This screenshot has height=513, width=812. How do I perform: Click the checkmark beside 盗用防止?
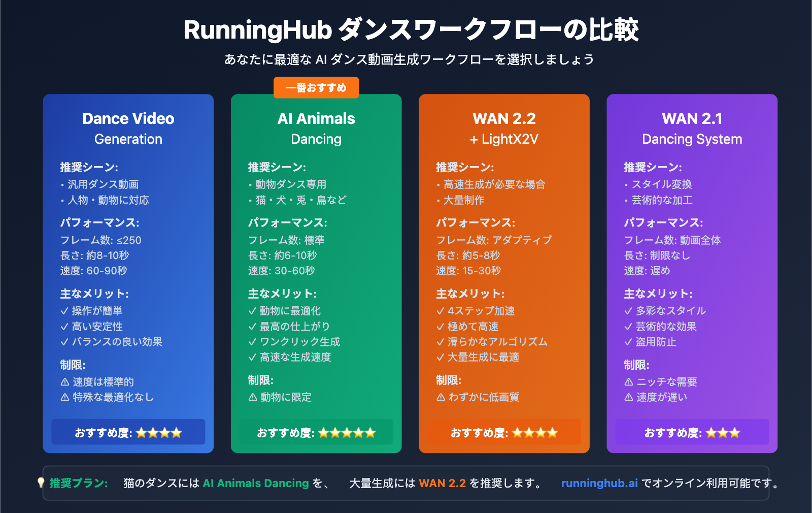(628, 342)
